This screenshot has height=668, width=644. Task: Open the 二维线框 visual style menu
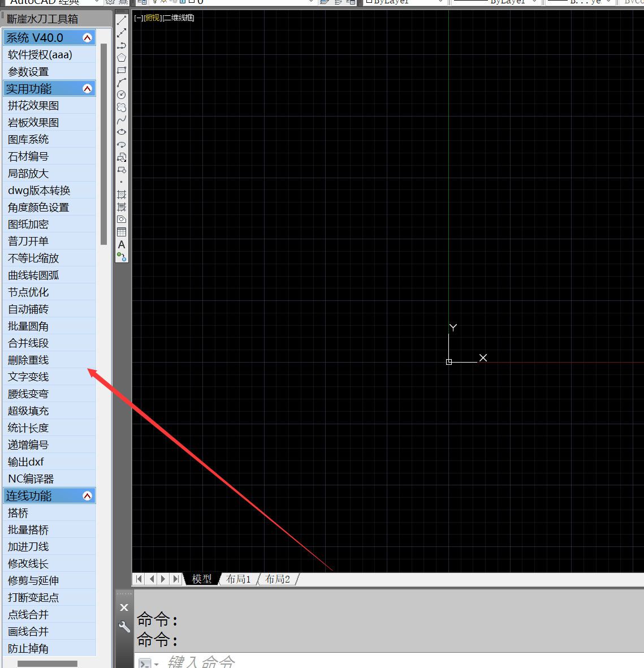[x=178, y=18]
